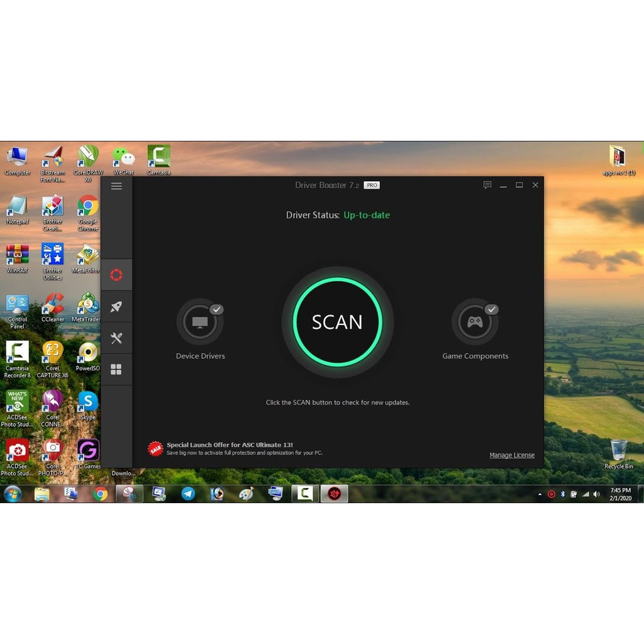Click the red SALE badge icon
The width and height of the screenshot is (644, 644).
155,448
